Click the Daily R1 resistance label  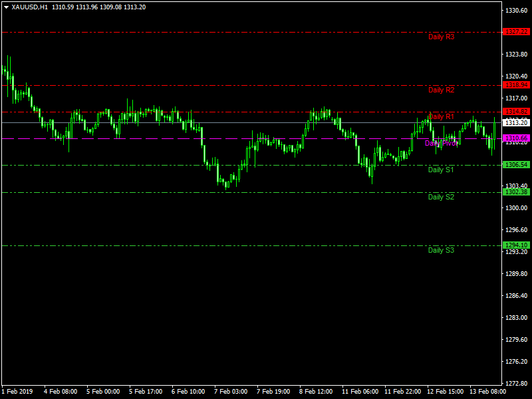(441, 117)
